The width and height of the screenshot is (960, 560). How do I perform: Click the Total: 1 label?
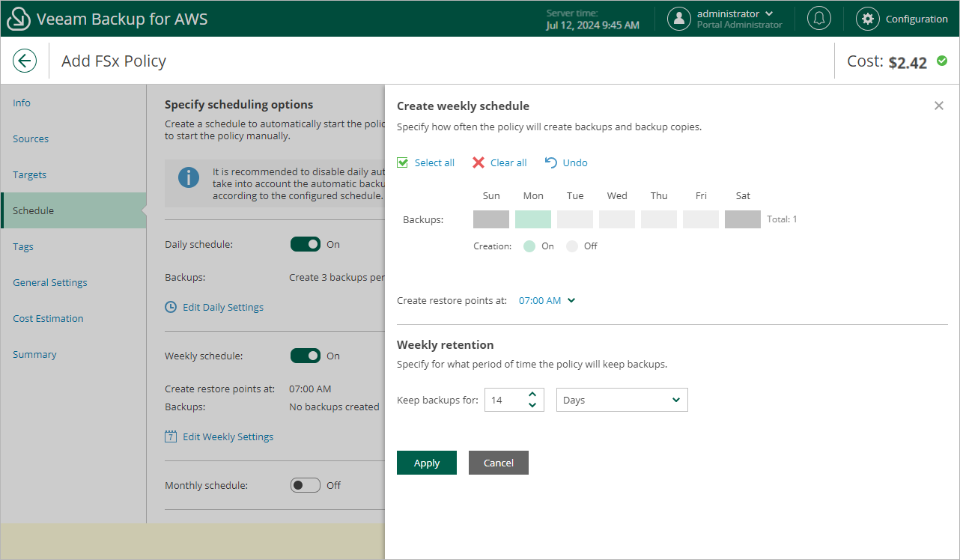(782, 219)
